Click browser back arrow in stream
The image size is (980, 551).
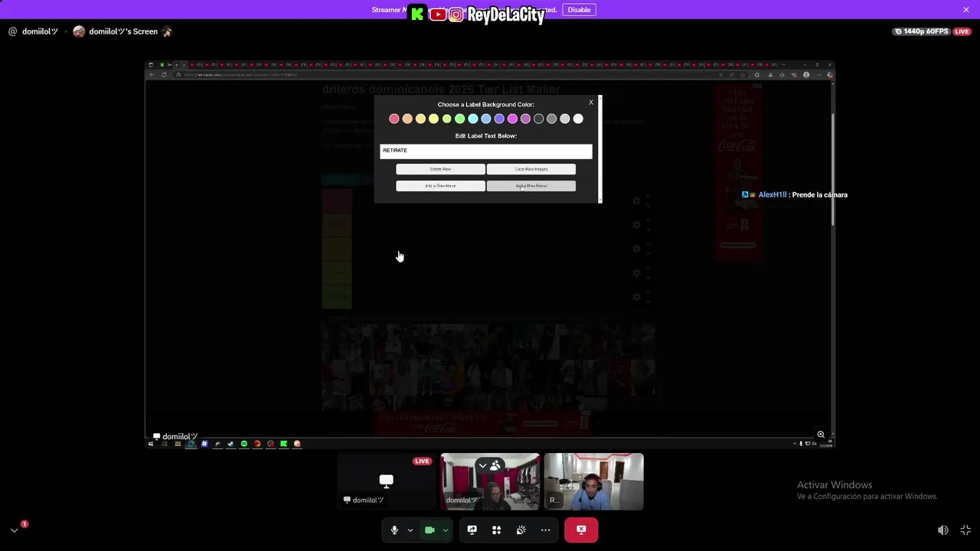[152, 74]
